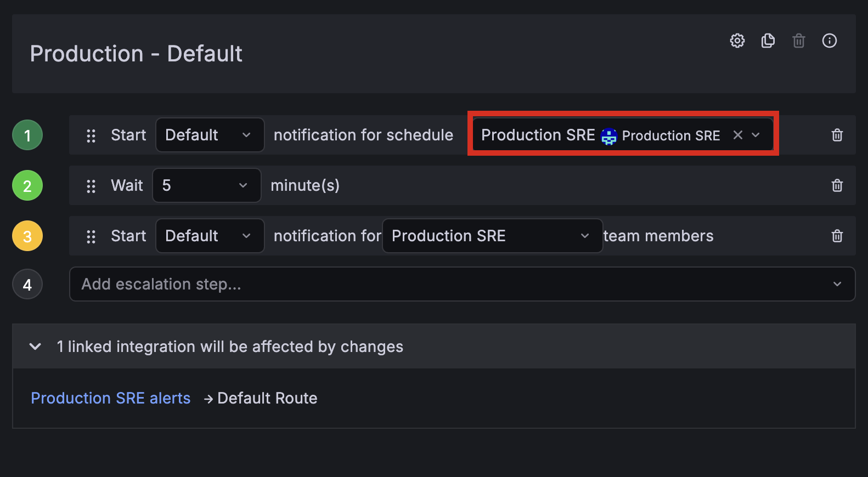
Task: Select the Default Route label
Action: (267, 398)
